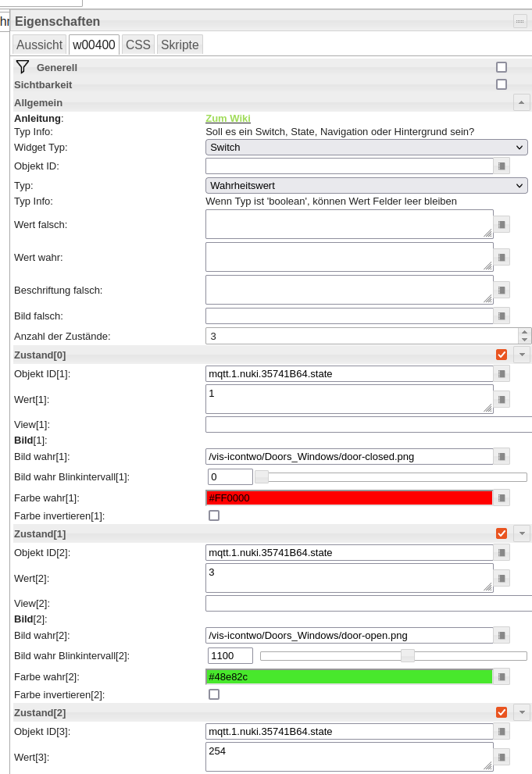
Task: Click the door-open.png Bild wahr[2] field
Action: pyautogui.click(x=349, y=635)
